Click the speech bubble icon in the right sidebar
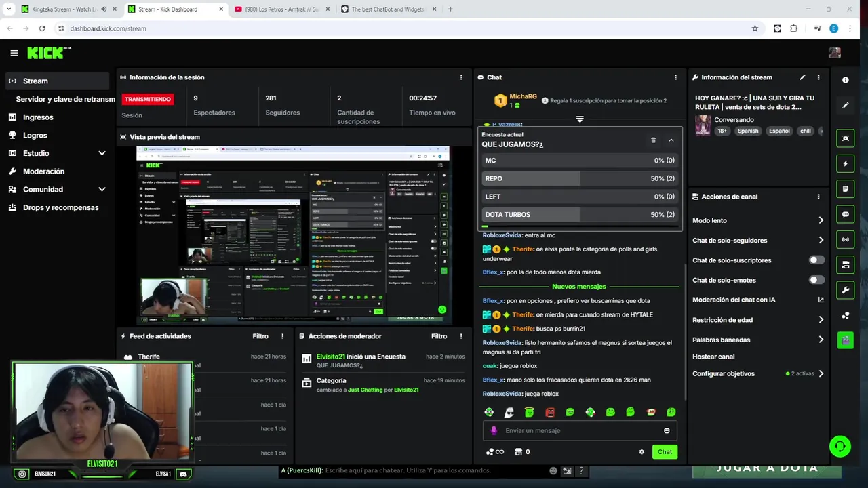This screenshot has width=868, height=488. point(845,214)
